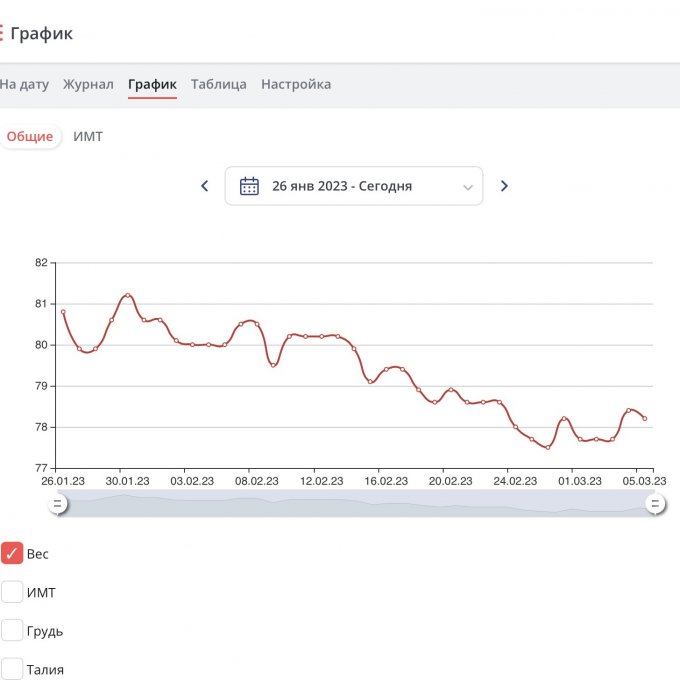
Task: Expand the date range dropdown chevron
Action: click(468, 187)
